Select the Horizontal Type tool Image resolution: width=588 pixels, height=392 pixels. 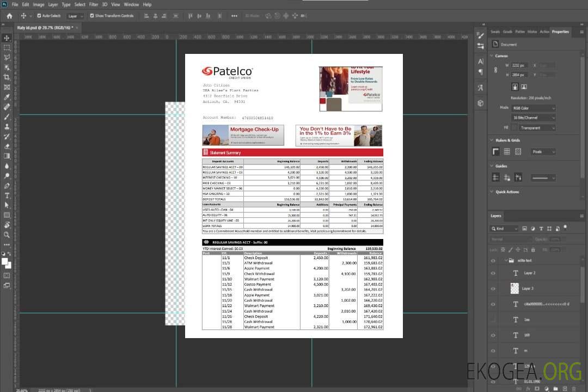[7, 195]
